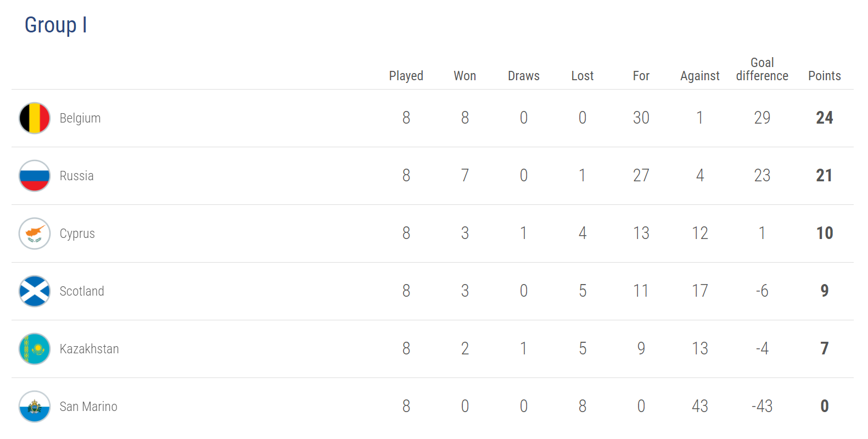The width and height of the screenshot is (868, 439).
Task: Click the San Marino flag icon
Action: click(35, 407)
